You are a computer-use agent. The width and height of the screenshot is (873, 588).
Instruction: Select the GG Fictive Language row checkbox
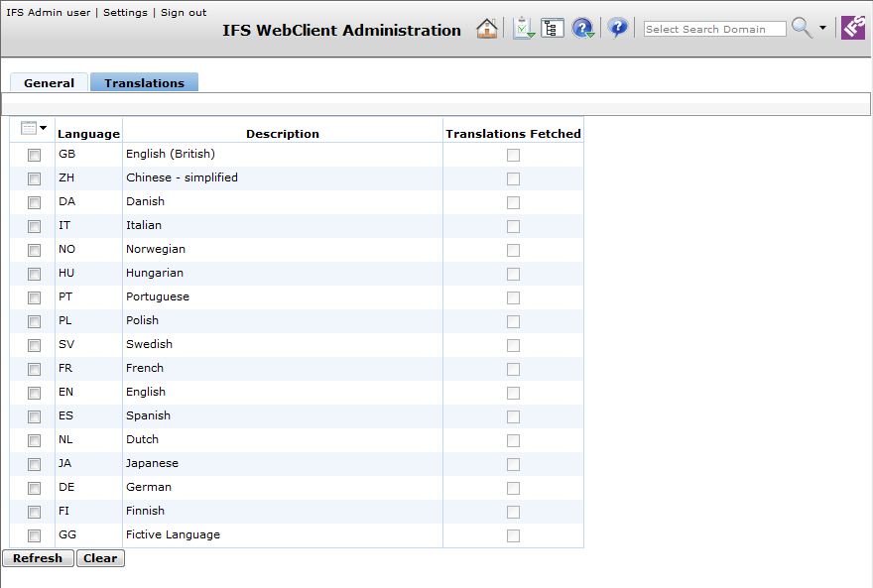coord(34,535)
